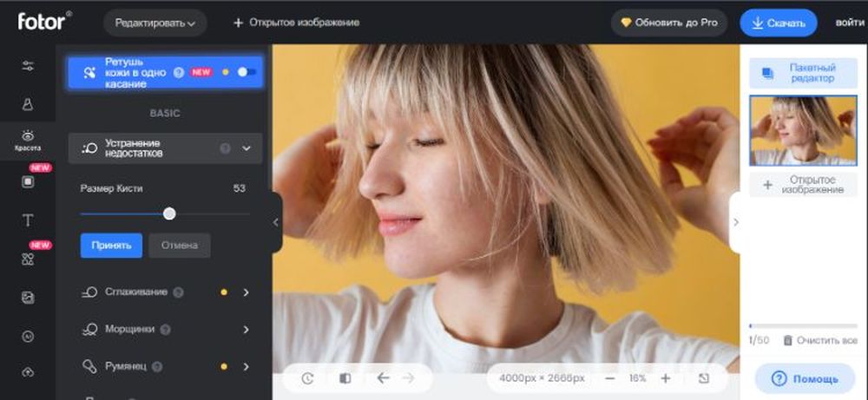Click the войти login link
The width and height of the screenshot is (868, 400).
(850, 23)
